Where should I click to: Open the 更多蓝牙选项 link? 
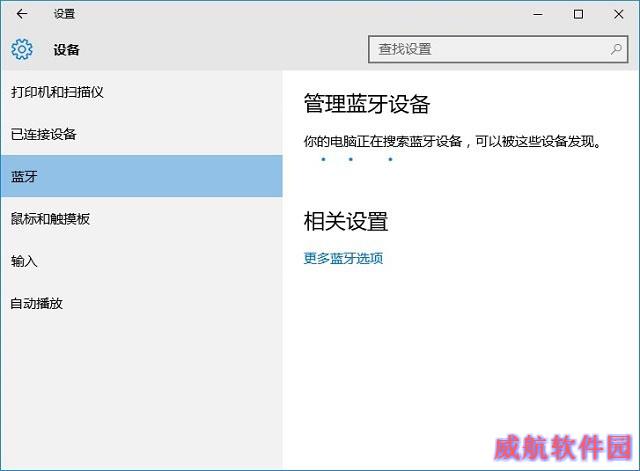343,258
